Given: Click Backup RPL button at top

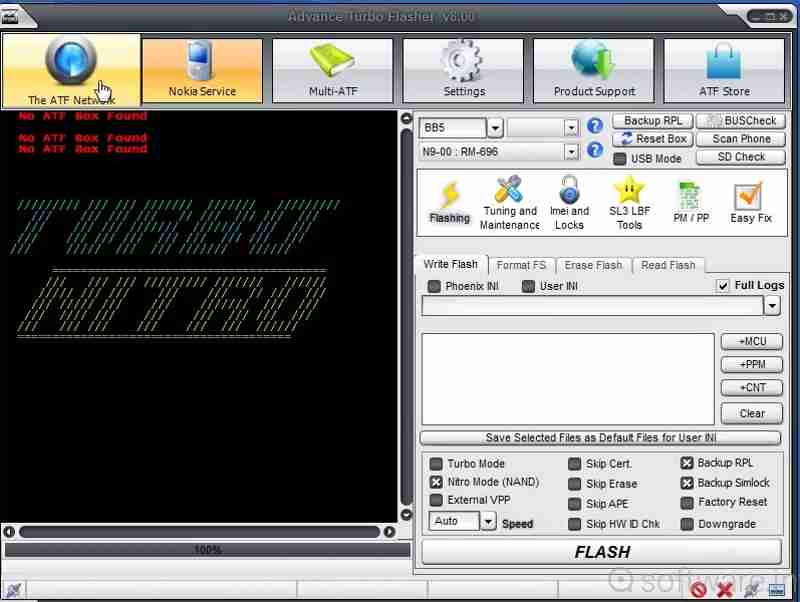Looking at the screenshot, I should click(x=653, y=121).
